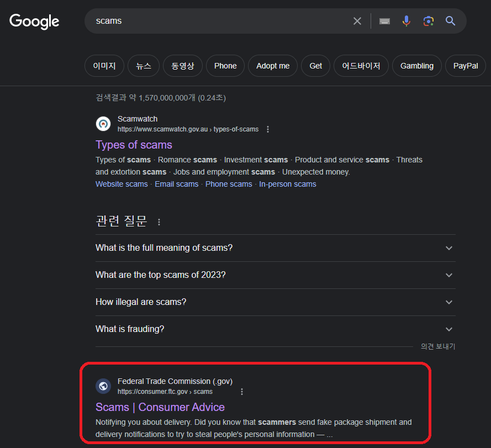This screenshot has width=491, height=448.
Task: Select the 어드바이저 filter chip
Action: [x=361, y=66]
